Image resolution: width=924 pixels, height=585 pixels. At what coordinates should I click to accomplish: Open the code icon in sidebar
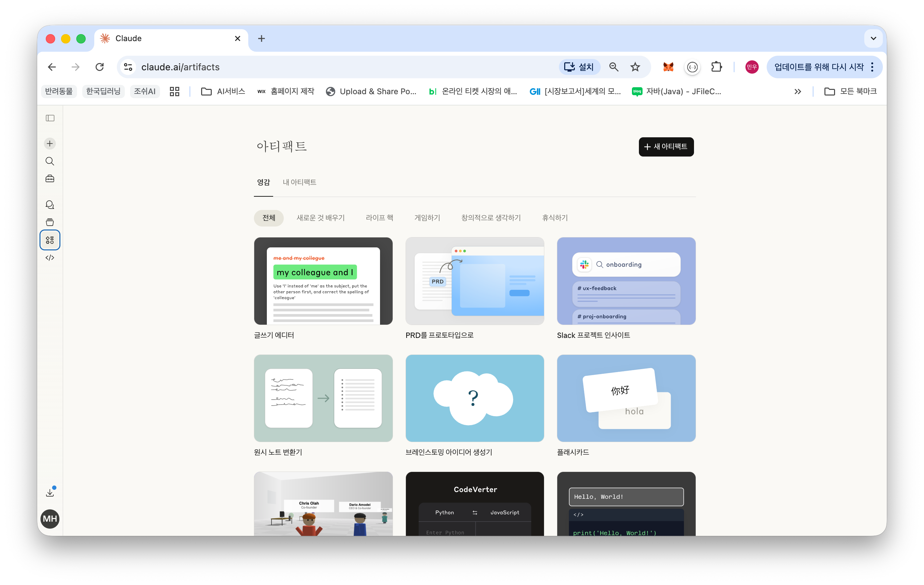coord(50,258)
